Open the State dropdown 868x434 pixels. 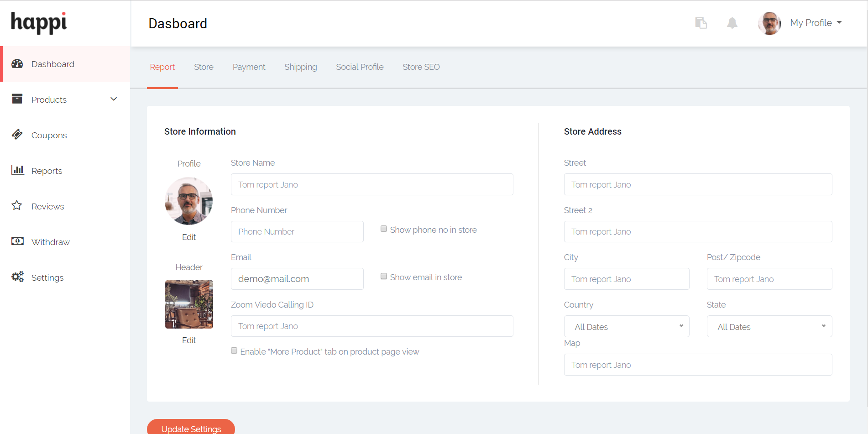[x=769, y=327]
